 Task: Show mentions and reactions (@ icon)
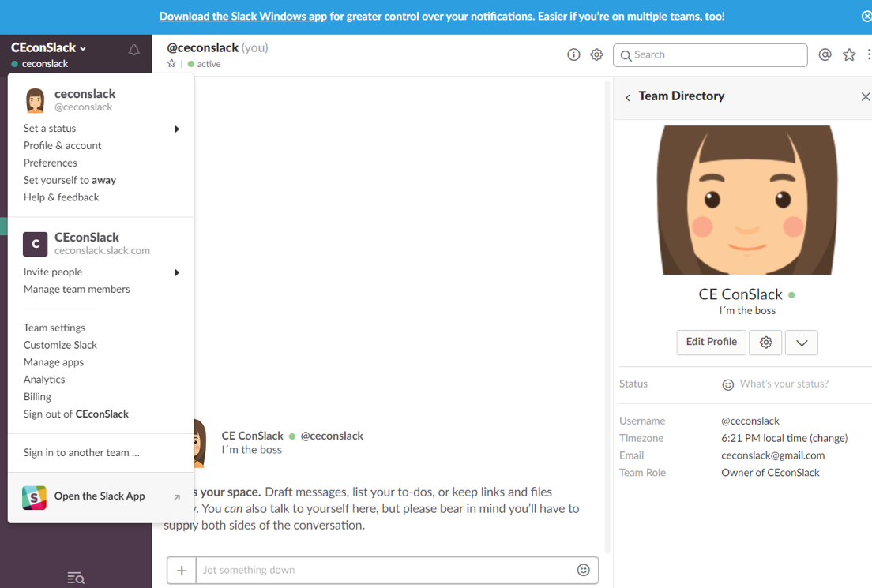(x=825, y=54)
